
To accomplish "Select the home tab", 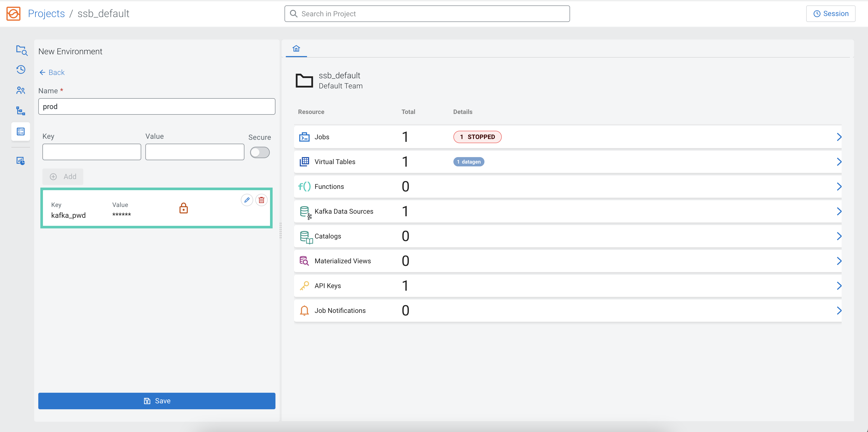I will coord(296,49).
